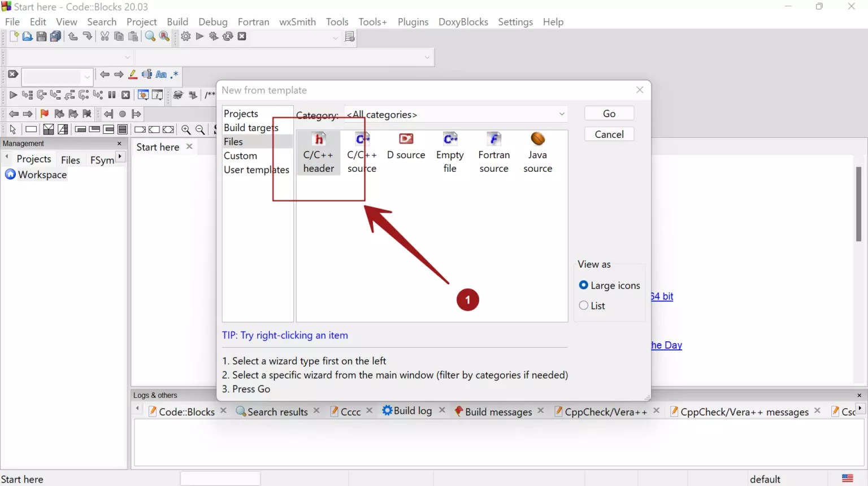
Task: Start debugging with the Debug/Continue icon
Action: pyautogui.click(x=13, y=95)
